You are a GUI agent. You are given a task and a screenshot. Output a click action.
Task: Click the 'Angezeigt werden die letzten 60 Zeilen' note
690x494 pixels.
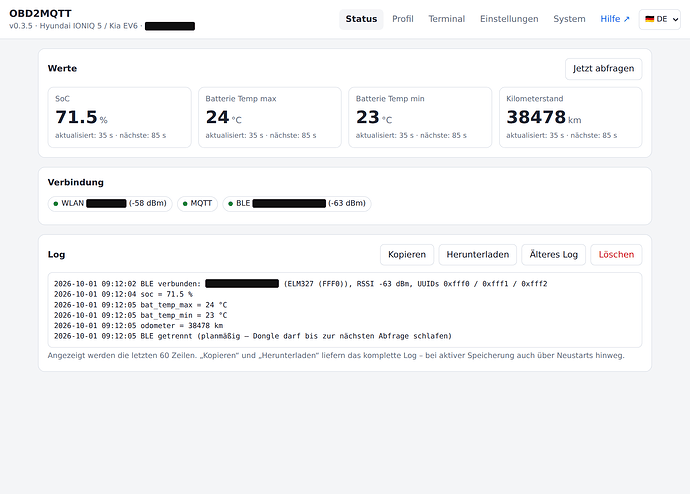[336, 355]
